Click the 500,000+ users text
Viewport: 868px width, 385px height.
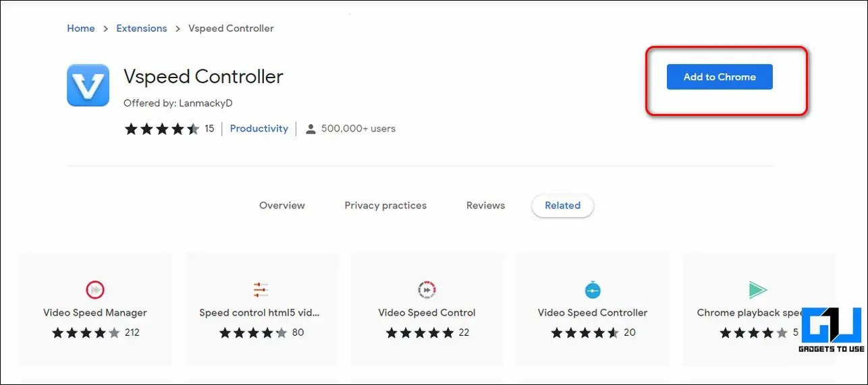point(358,128)
